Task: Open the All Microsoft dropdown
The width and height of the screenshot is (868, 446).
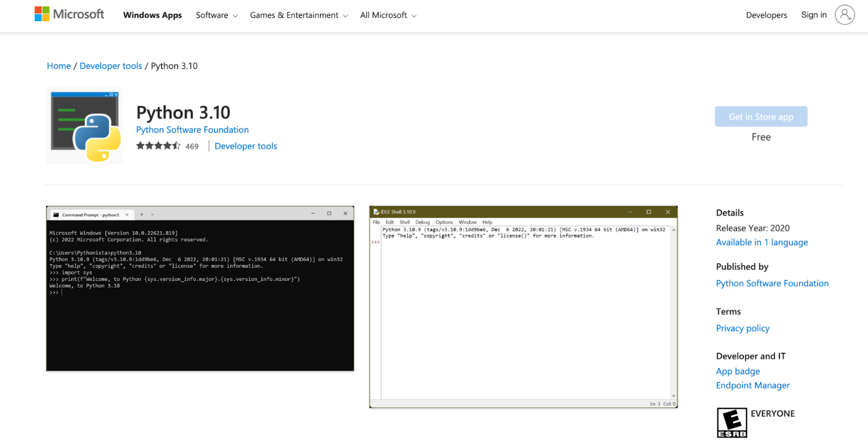Action: click(388, 15)
